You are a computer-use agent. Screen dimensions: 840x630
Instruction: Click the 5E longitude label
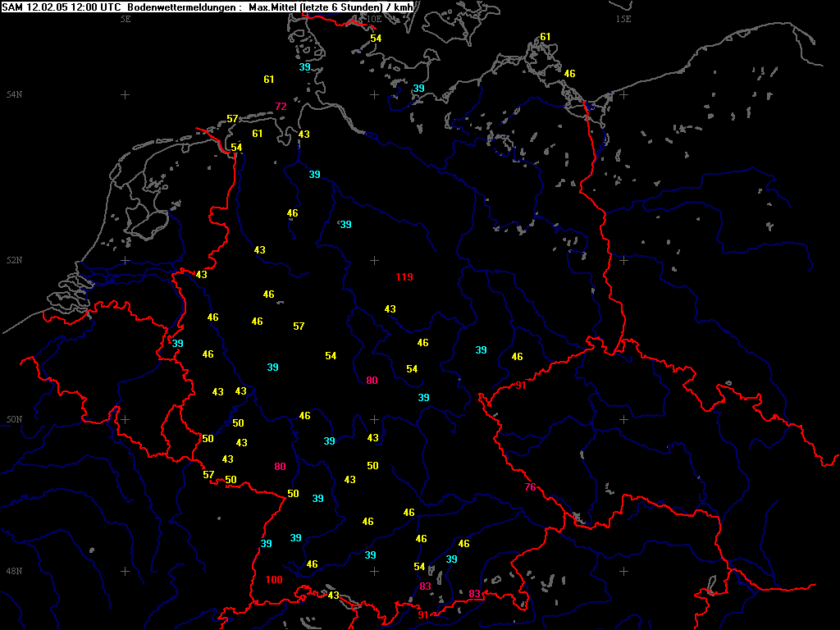(x=126, y=18)
